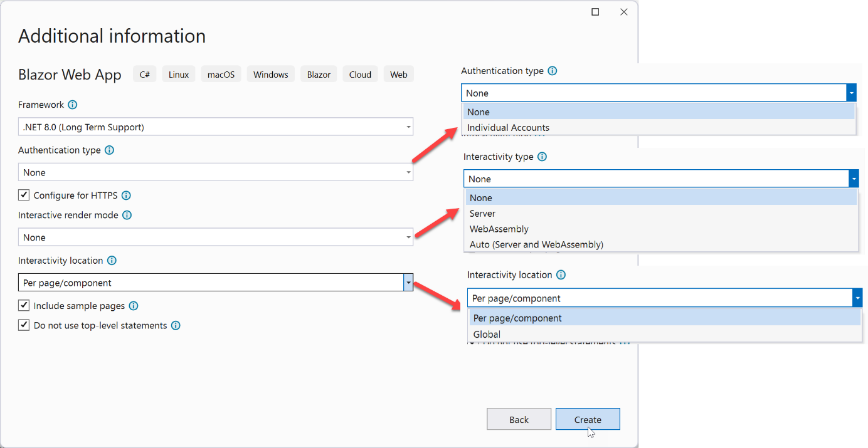Go back with the Back button
Viewport: 868px width, 448px height.
(519, 419)
